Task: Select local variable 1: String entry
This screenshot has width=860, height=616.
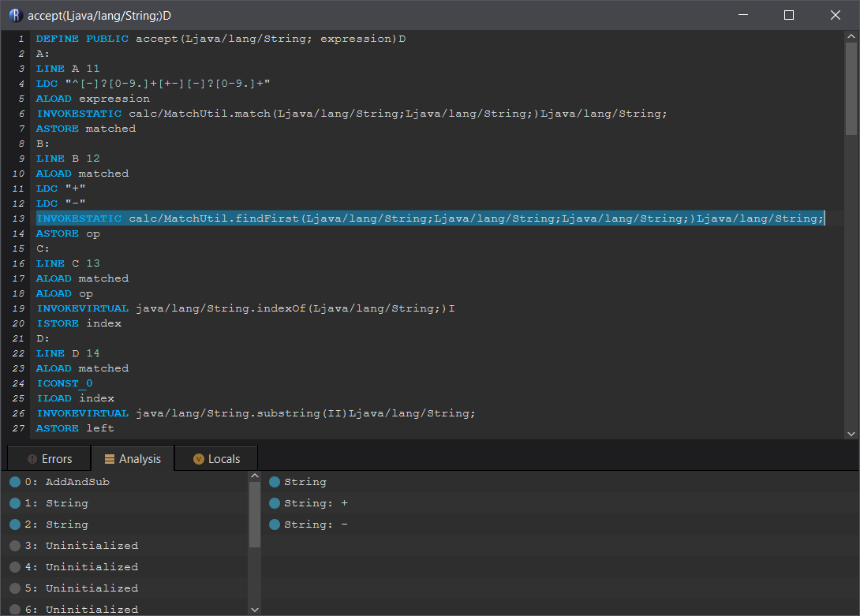Action: click(x=67, y=503)
